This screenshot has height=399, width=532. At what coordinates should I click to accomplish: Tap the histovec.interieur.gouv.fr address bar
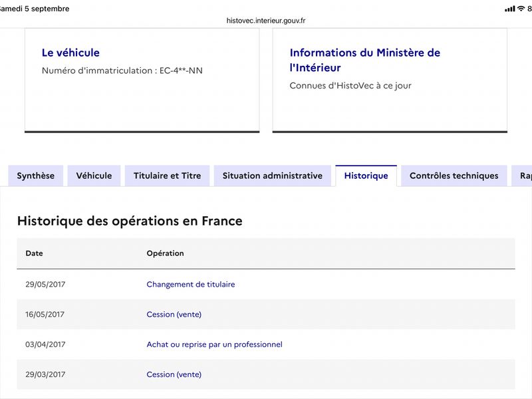(x=266, y=21)
